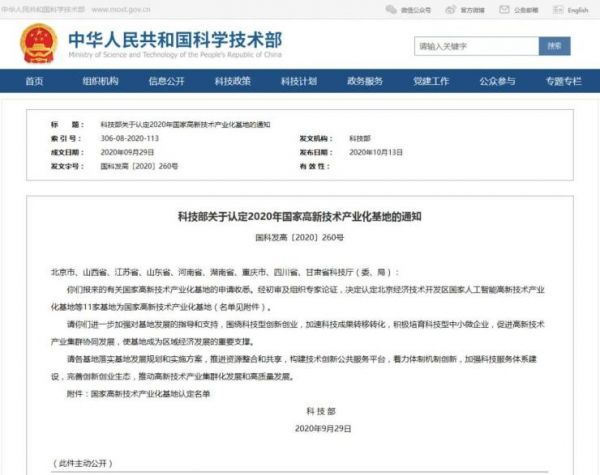Click the attachment line 附件：国家高新技术产业化基地认定名单
Viewport: 600px width, 475px height.
coord(139,393)
